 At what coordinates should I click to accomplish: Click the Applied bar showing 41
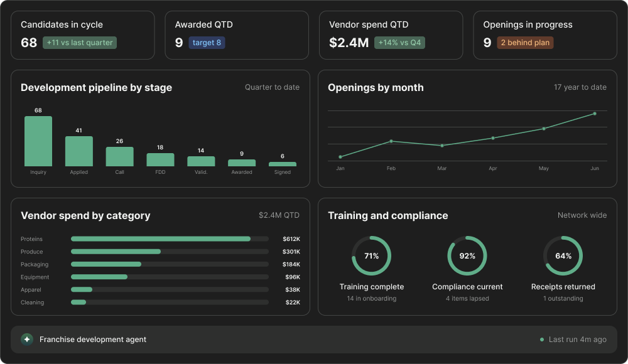[79, 151]
